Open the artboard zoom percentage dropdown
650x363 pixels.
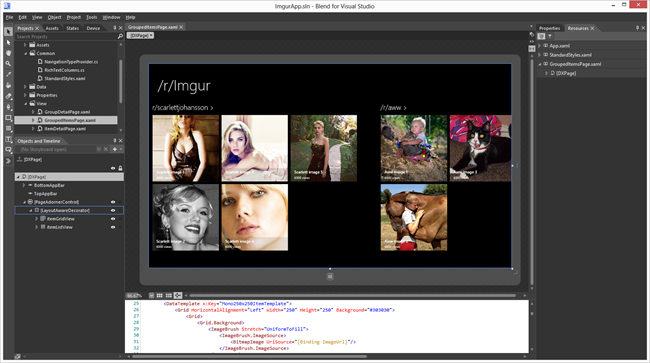[x=133, y=295]
